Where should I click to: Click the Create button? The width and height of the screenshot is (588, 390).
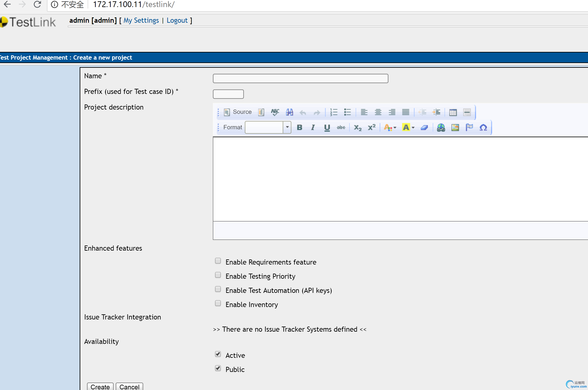(100, 387)
